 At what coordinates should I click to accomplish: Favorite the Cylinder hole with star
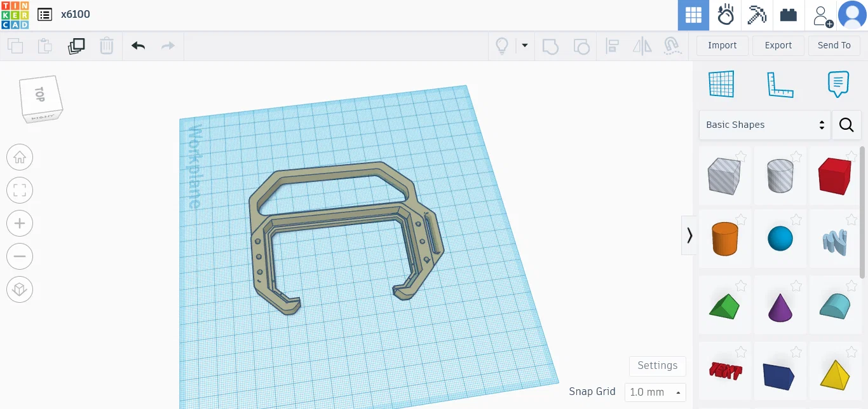pos(796,156)
